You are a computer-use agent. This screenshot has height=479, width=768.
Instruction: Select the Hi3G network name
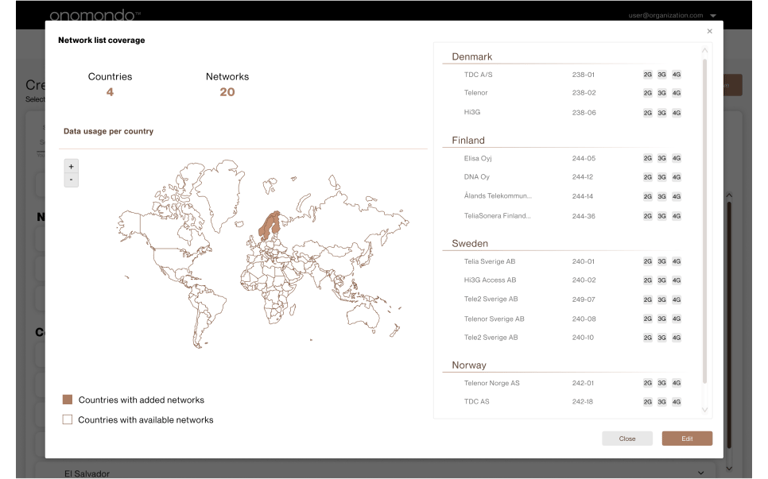click(x=472, y=112)
